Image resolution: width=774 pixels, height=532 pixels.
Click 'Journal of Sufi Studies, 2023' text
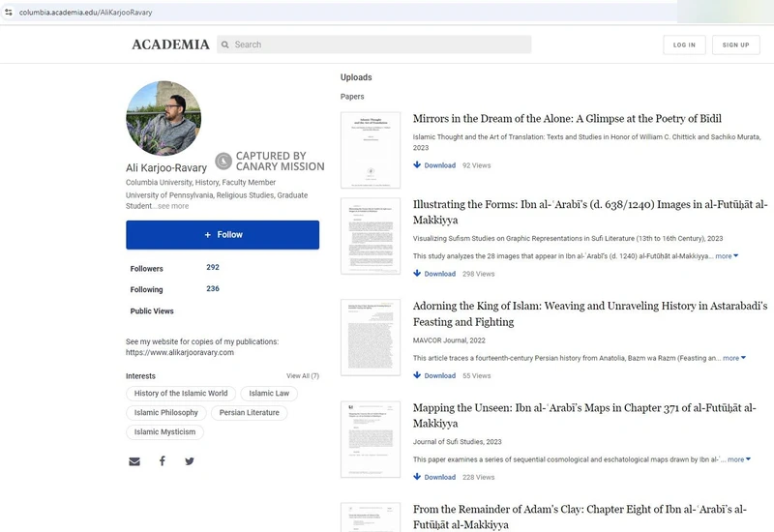click(x=457, y=442)
